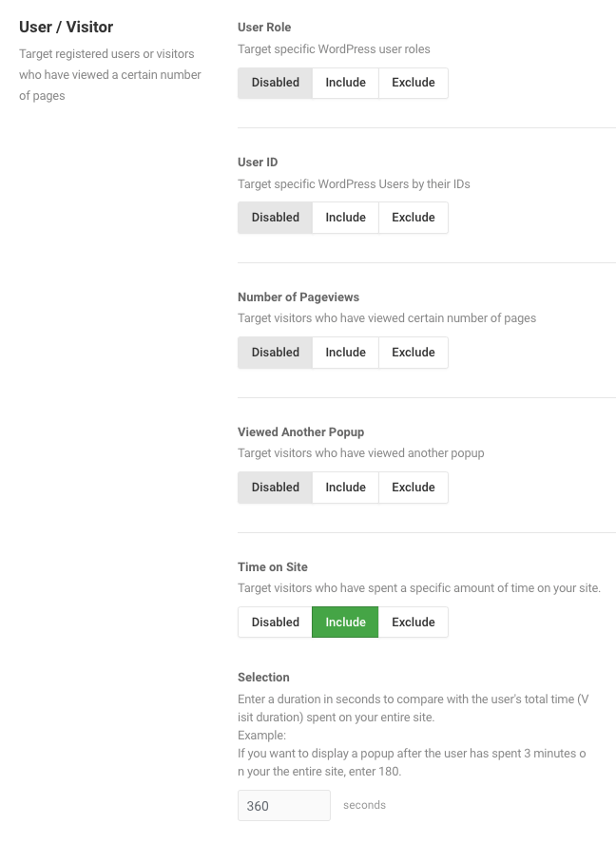The width and height of the screenshot is (616, 843).
Task: Click the Number of Pageviews label
Action: click(298, 297)
